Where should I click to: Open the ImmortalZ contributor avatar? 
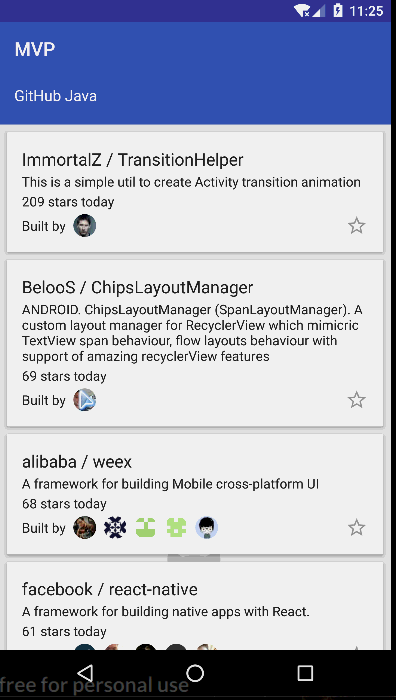pyautogui.click(x=84, y=225)
